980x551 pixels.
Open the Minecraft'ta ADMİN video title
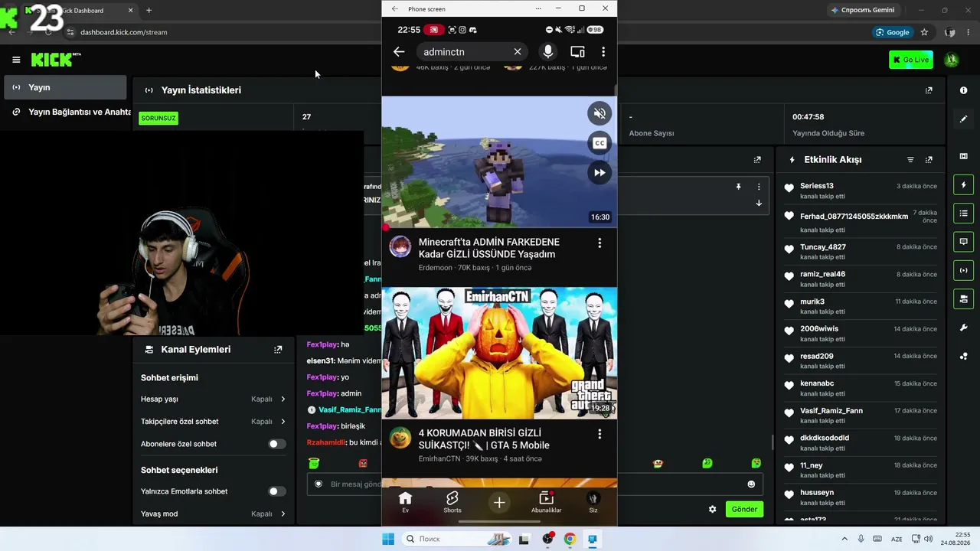(x=489, y=248)
